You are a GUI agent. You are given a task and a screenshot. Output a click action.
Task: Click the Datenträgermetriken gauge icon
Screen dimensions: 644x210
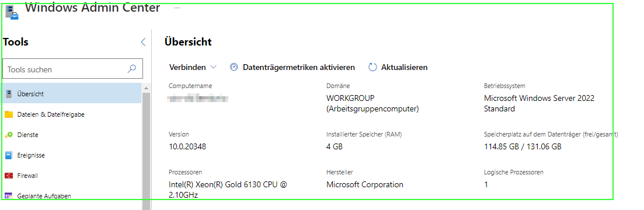pos(234,67)
